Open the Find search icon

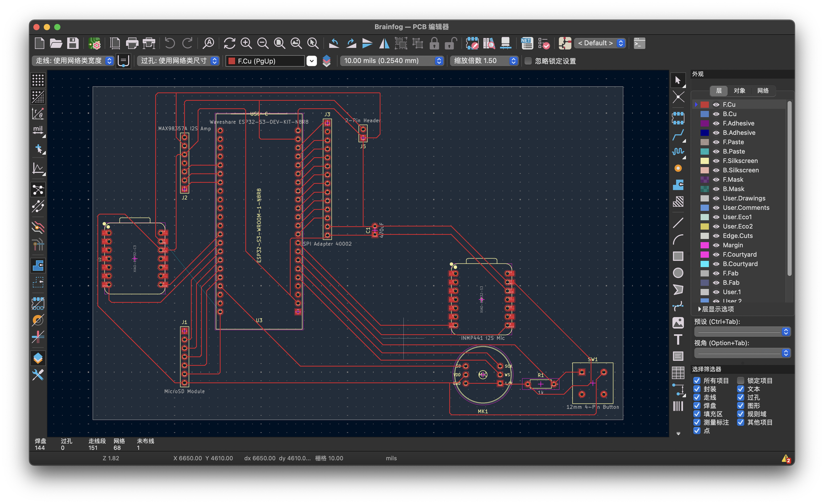208,43
